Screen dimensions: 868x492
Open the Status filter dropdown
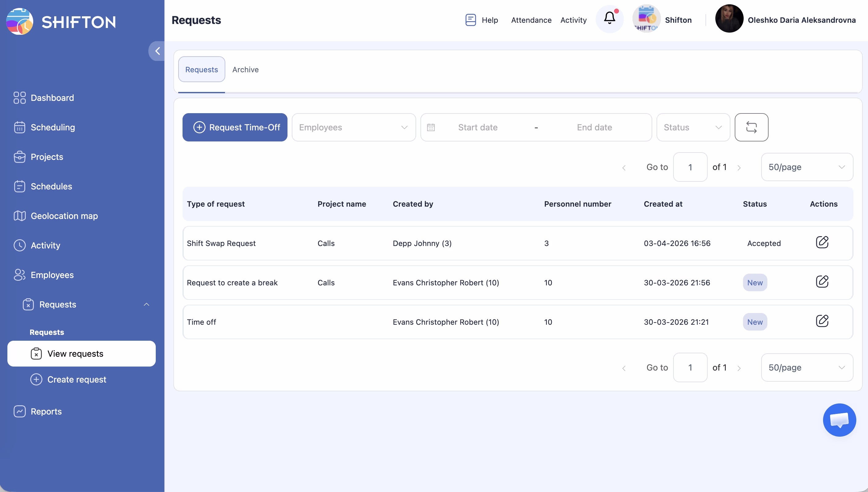(693, 127)
